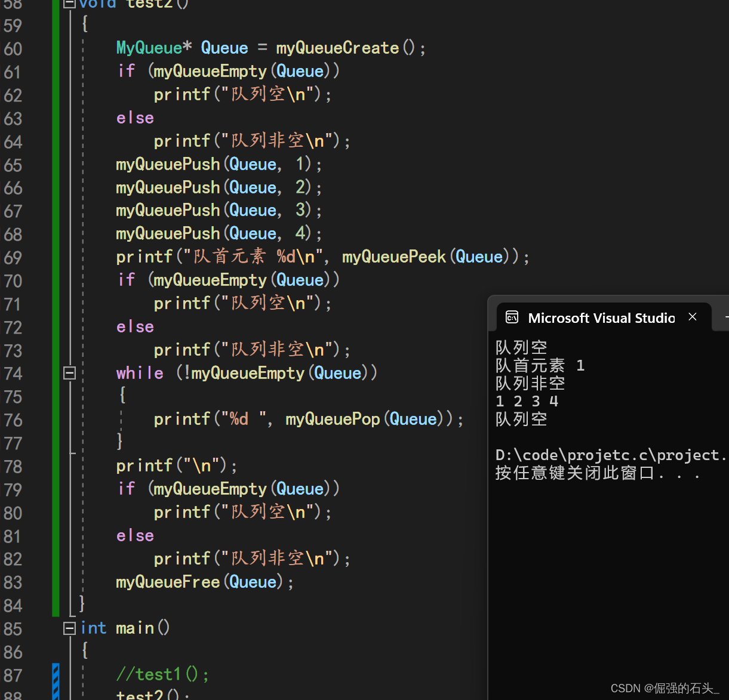Click the D:\code\projetc.c path in console
Image resolution: width=729 pixels, height=700 pixels.
click(611, 455)
